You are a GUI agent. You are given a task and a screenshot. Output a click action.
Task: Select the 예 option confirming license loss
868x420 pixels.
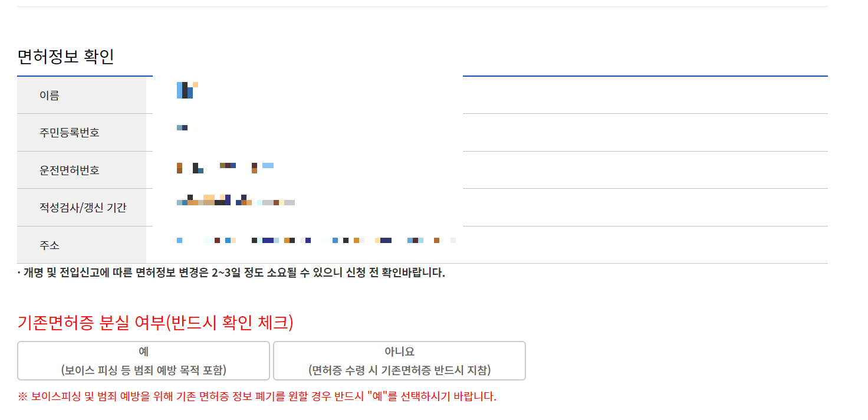(x=143, y=360)
